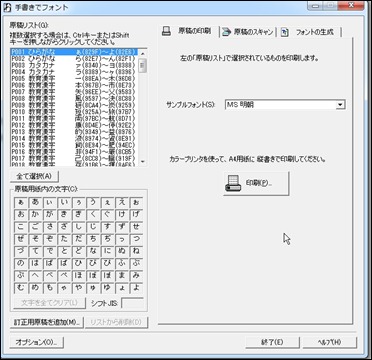Click the printer icon on 印刷 button
The height and width of the screenshot is (360, 372).
(233, 183)
